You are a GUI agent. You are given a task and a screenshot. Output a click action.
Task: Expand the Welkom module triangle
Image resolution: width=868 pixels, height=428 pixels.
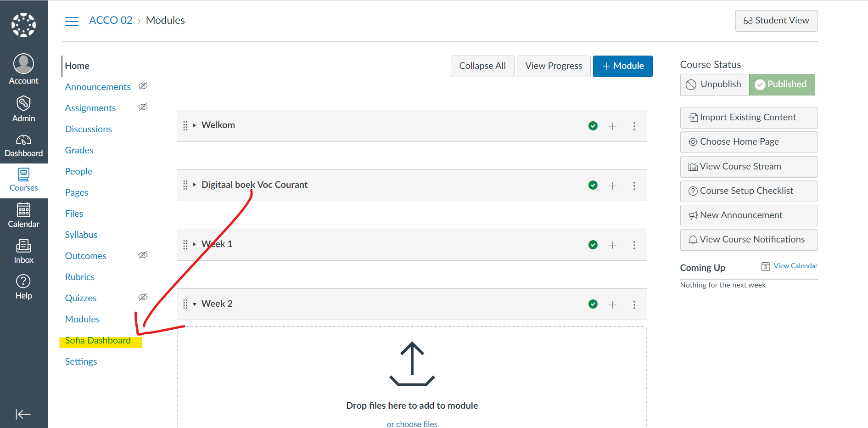[x=195, y=125]
